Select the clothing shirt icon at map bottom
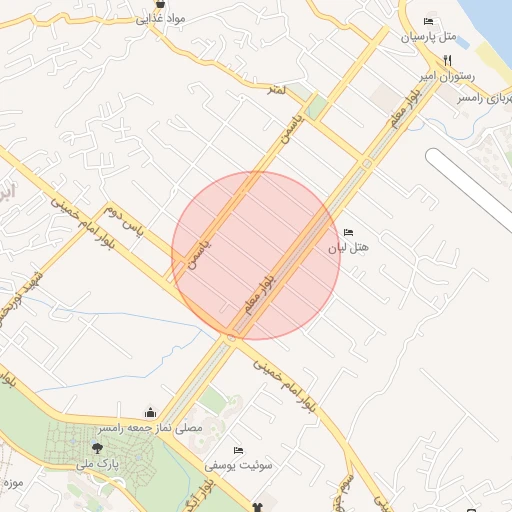The image size is (512, 512). (x=257, y=508)
